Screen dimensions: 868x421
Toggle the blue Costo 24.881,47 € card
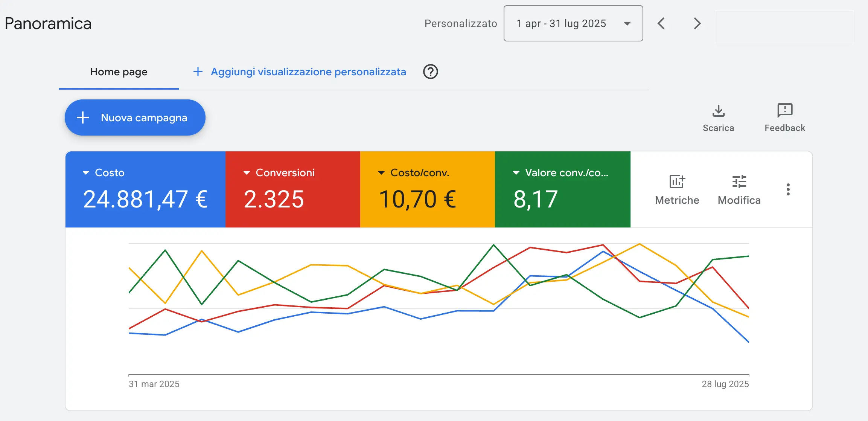[x=145, y=199]
